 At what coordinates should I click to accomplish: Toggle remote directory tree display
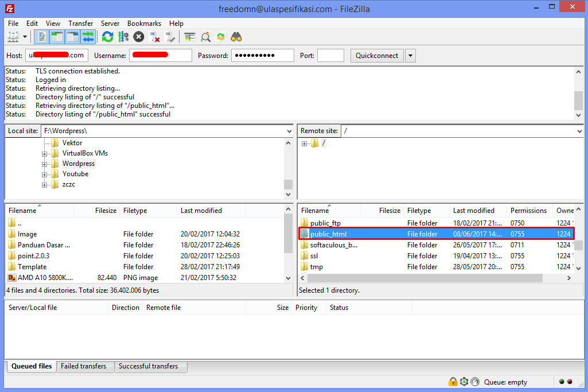[x=72, y=37]
